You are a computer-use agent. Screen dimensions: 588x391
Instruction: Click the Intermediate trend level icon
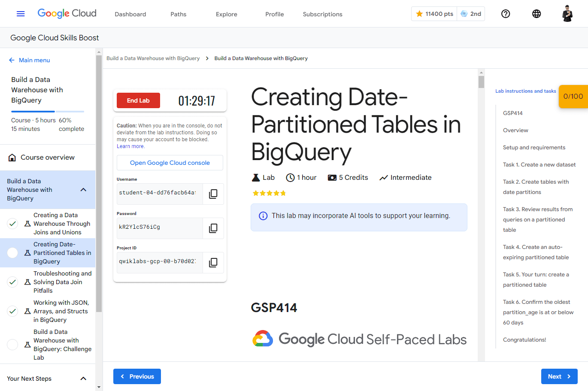[384, 178]
